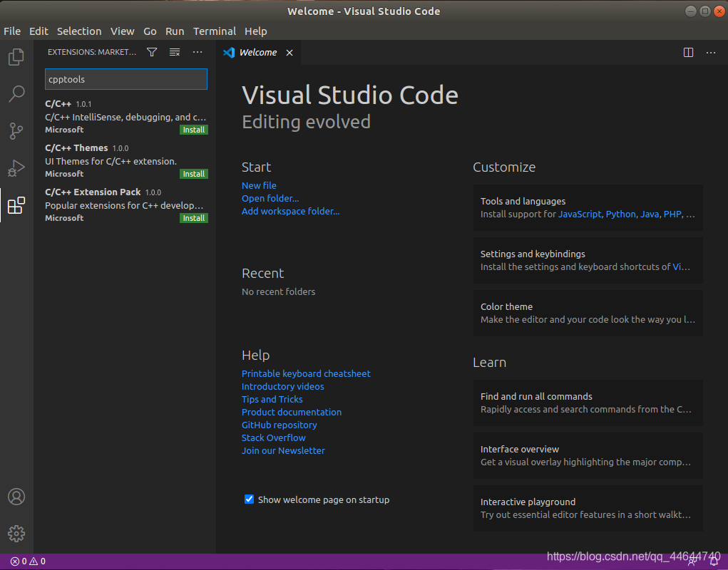Open the Accounts icon in activity bar
728x570 pixels.
pos(16,497)
